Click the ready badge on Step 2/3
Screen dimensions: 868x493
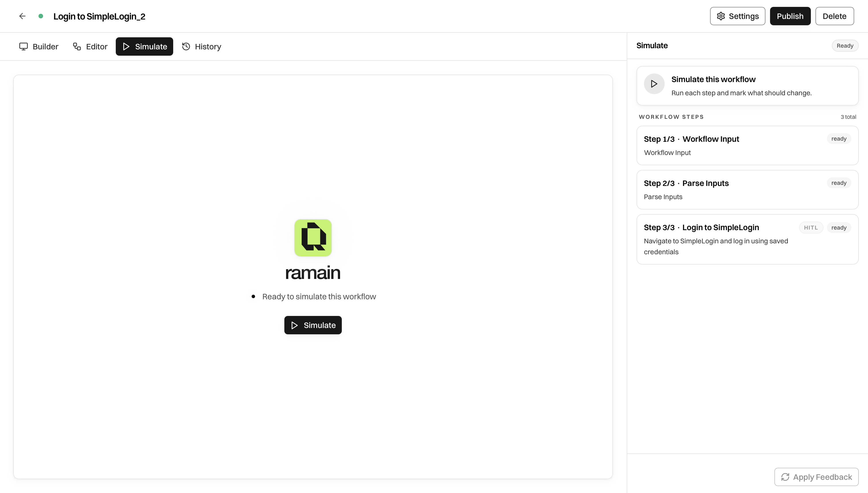point(839,183)
